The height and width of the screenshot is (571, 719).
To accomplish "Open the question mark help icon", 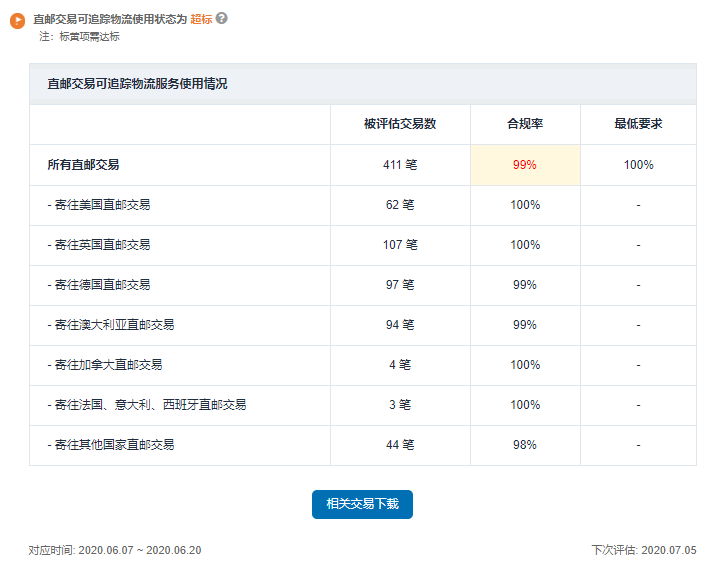I will coord(221,18).
